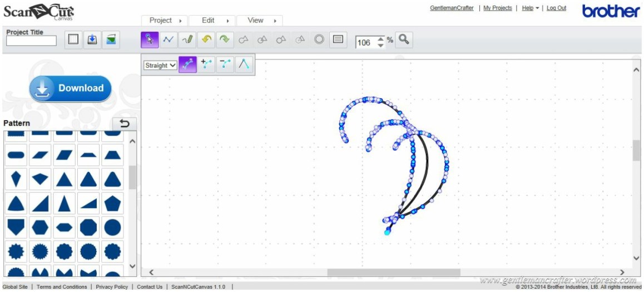Pick the freehand pencil drawing tool
644x292 pixels.
point(187,40)
